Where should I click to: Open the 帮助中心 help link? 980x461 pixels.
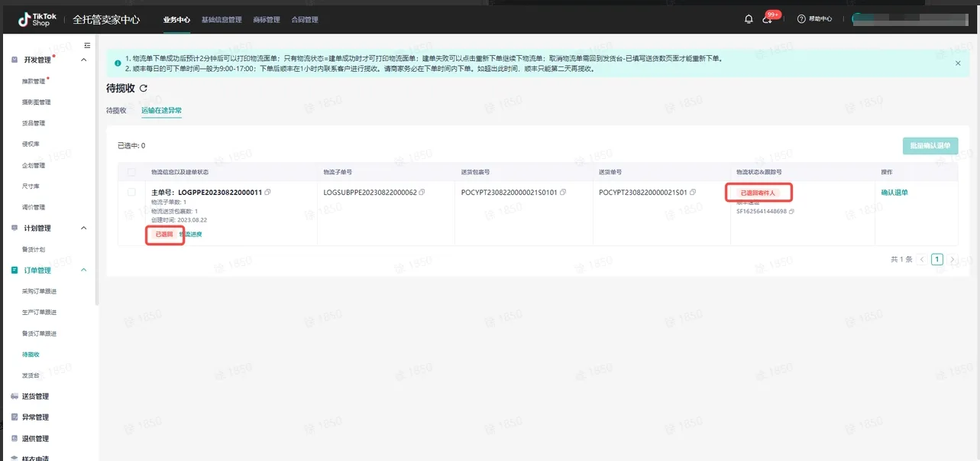coord(814,19)
